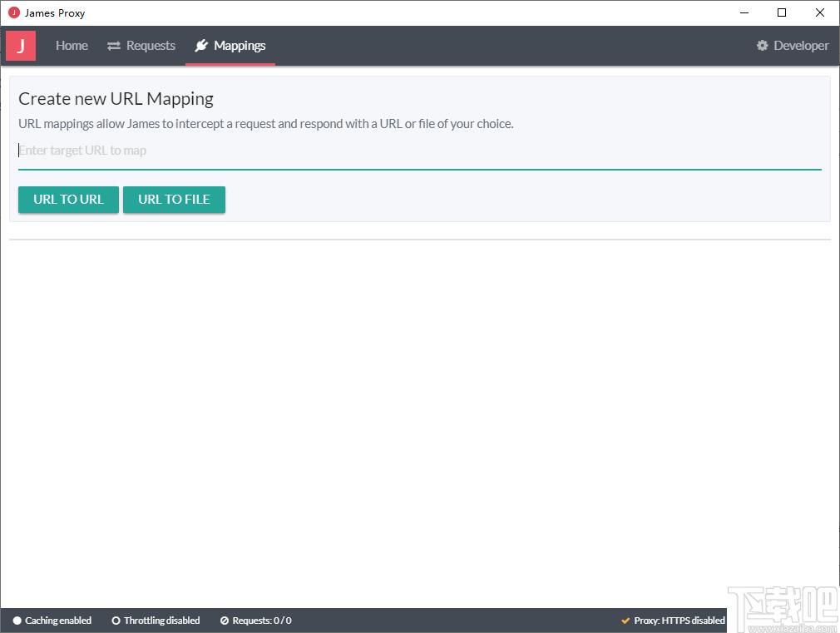Close the James Proxy window
The width and height of the screenshot is (840, 633).
click(x=820, y=12)
